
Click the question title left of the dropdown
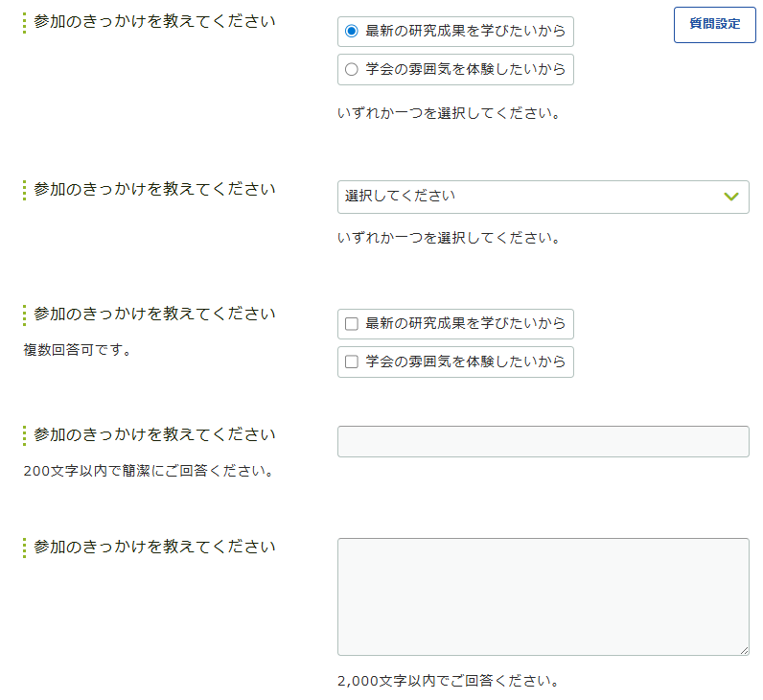tap(154, 189)
